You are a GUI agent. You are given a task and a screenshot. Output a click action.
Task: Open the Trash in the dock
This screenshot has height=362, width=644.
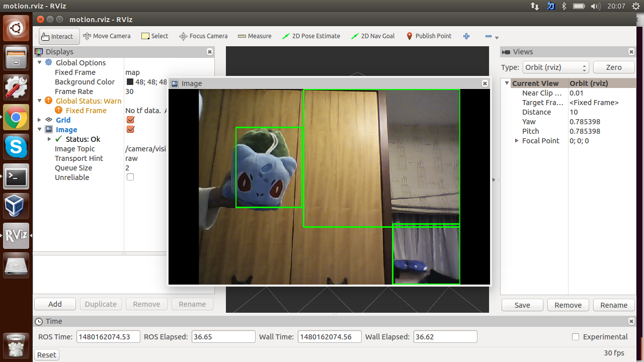pos(16,345)
